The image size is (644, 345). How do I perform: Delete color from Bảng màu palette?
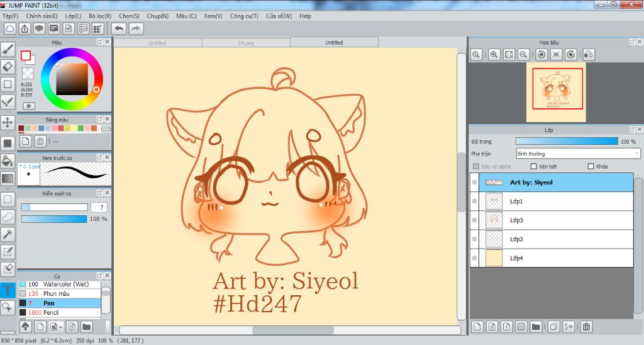pyautogui.click(x=40, y=141)
